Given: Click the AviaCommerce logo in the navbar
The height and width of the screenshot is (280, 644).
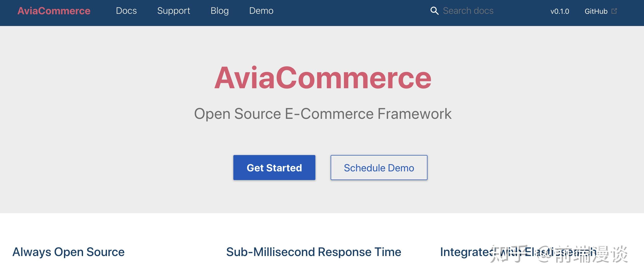Looking at the screenshot, I should tap(54, 11).
